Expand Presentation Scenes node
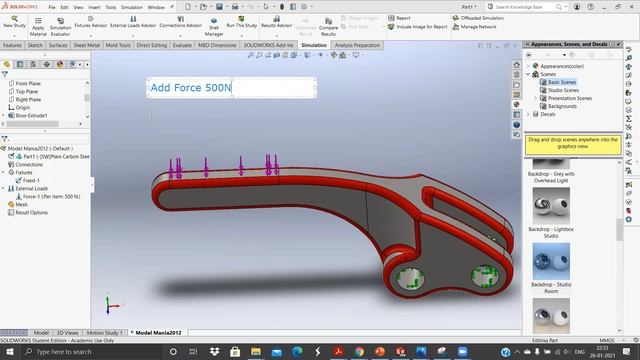Screen dimensions: 640x360 536,98
